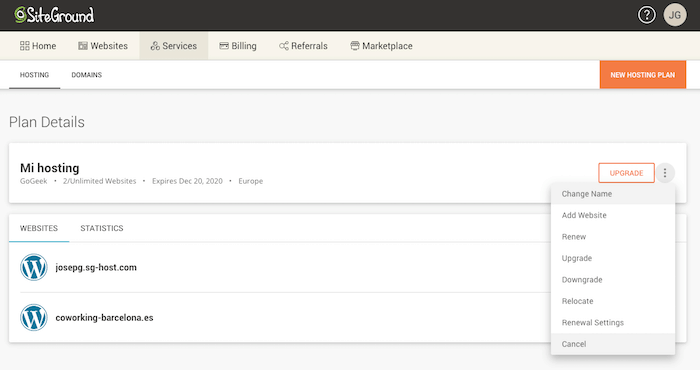
Task: Select Renew in the dropdown menu
Action: click(613, 237)
